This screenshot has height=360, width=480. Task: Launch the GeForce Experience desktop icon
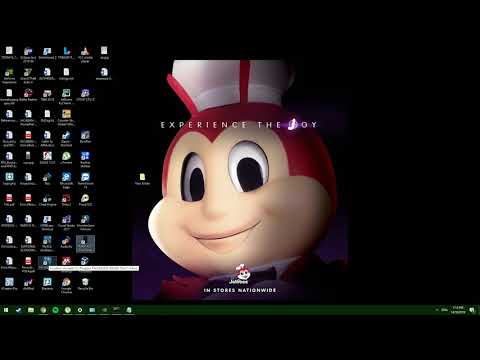9,75
